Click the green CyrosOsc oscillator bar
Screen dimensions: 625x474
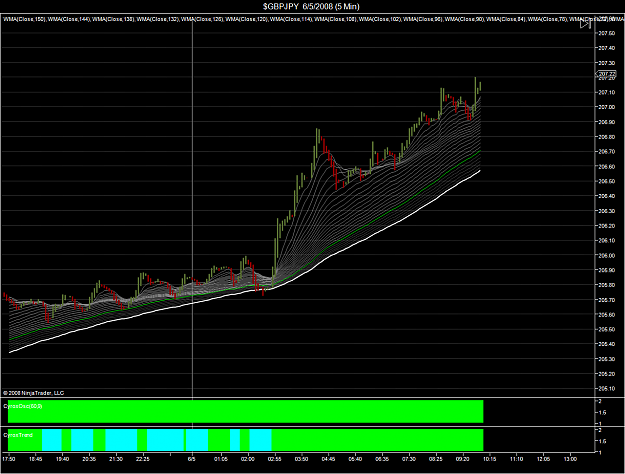click(x=246, y=411)
